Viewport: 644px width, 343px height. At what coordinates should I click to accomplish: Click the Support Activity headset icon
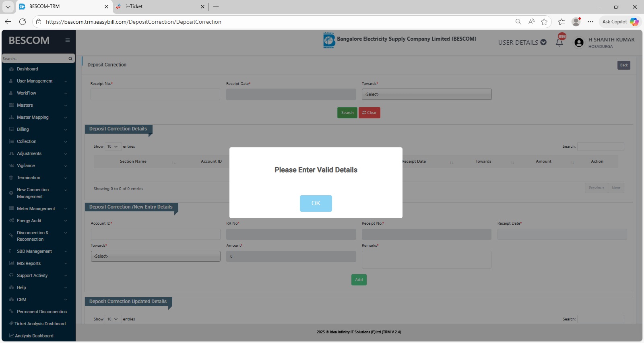coord(11,275)
